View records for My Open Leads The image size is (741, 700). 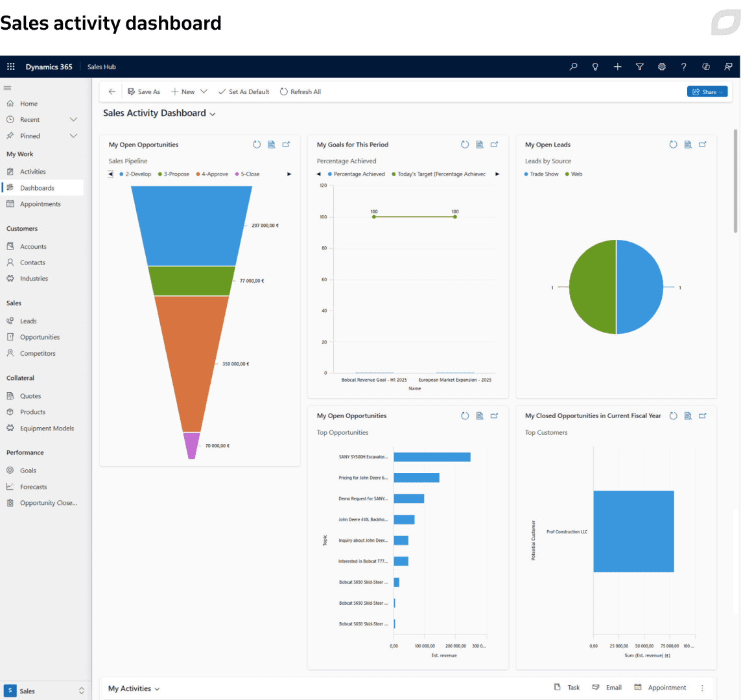(688, 145)
